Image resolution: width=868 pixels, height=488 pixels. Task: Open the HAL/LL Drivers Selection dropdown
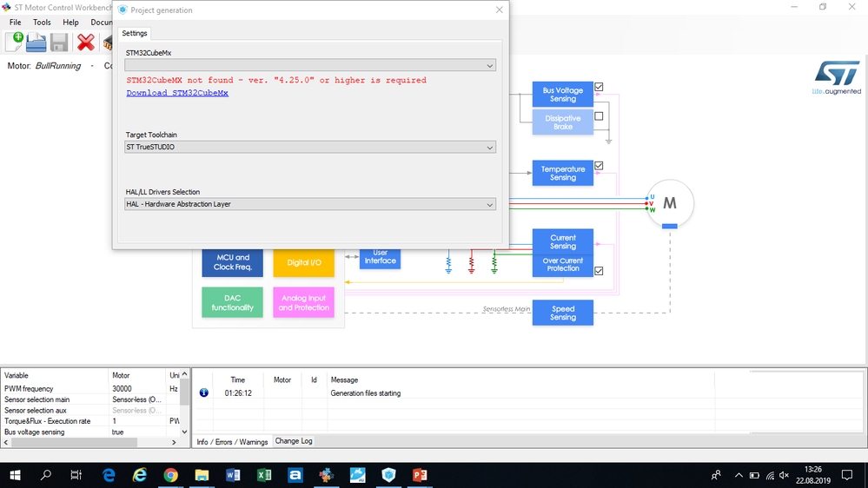[x=310, y=204]
